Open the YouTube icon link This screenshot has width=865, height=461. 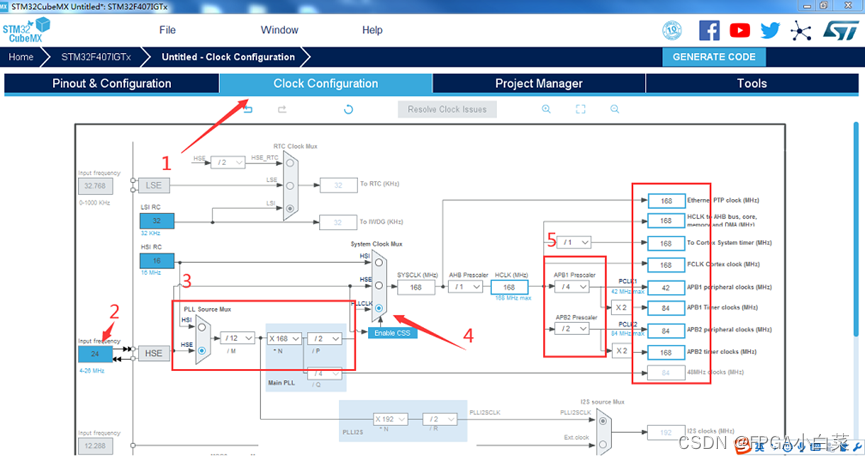(x=740, y=30)
